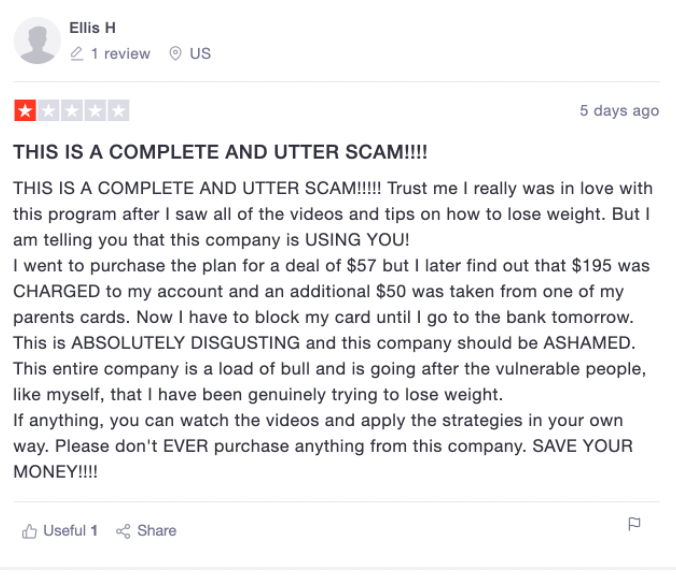Screen dimensions: 676x588
Task: Flag this review with the flag icon
Action: pos(634,524)
